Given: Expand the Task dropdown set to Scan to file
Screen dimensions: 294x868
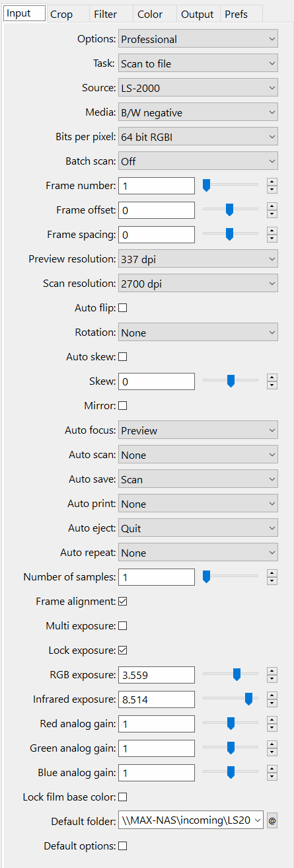Looking at the screenshot, I should click(198, 63).
